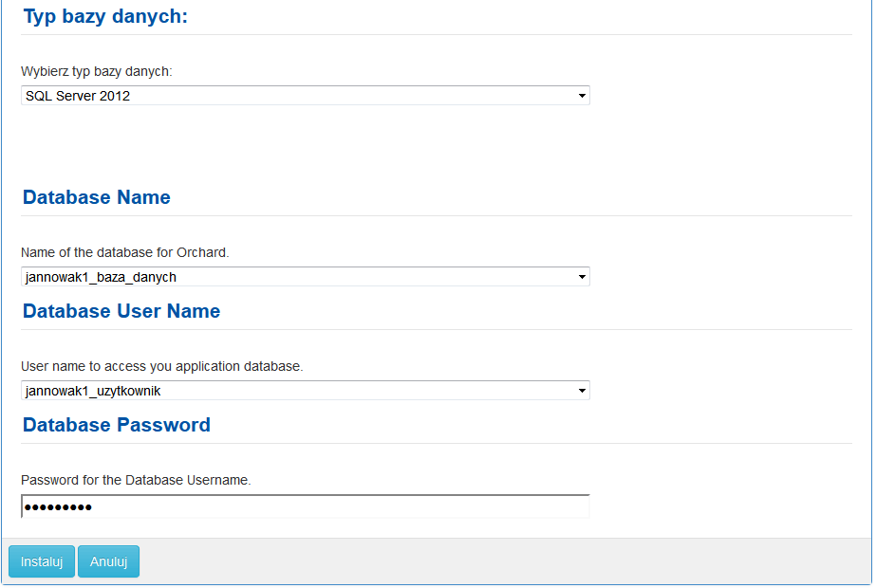Click 'User name to access you application database.' label
Screen dimensions: 876x588
point(161,366)
